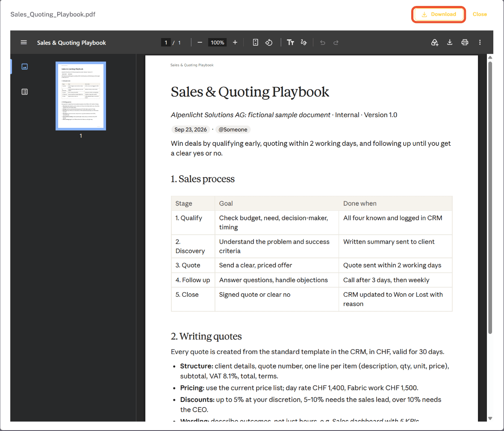Select the add text annotation tool

coord(290,42)
